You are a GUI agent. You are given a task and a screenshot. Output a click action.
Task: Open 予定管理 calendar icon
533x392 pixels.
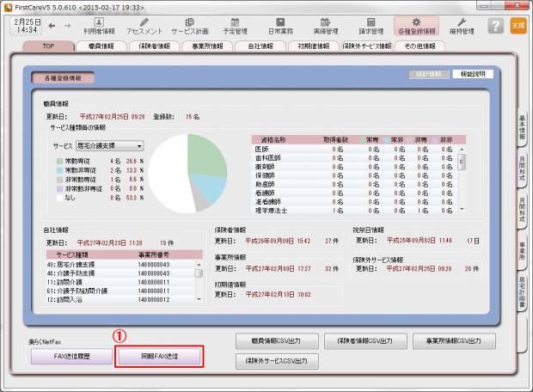pos(236,25)
